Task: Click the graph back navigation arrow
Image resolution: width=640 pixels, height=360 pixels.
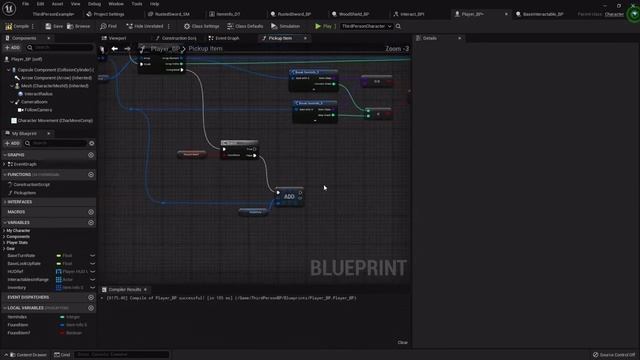Action: (x=115, y=49)
